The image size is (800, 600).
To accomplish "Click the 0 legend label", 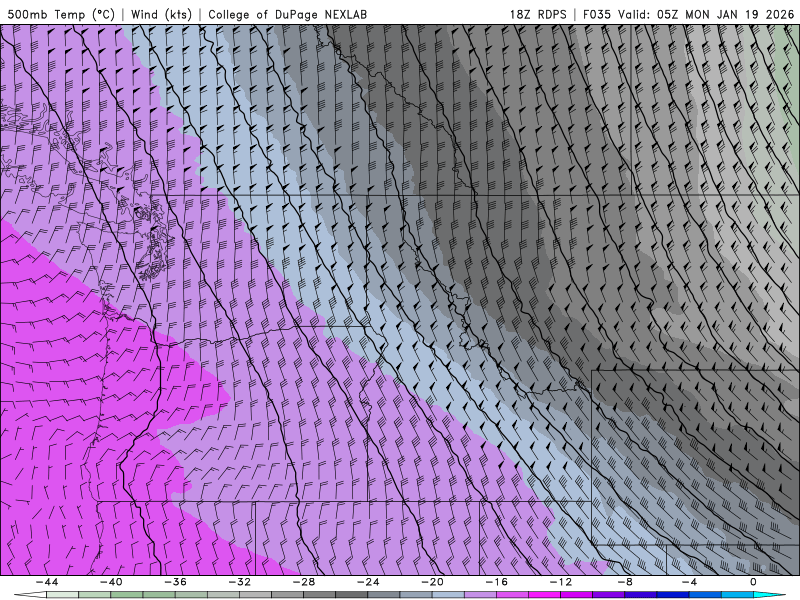I will tap(753, 582).
